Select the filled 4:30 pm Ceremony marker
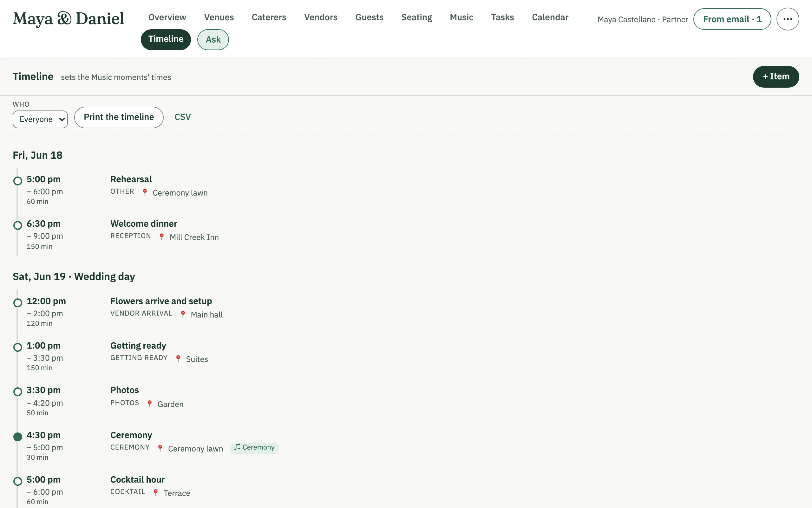 [18, 437]
